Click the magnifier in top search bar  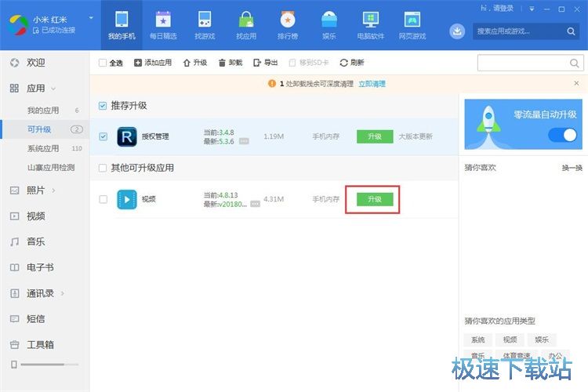click(571, 31)
